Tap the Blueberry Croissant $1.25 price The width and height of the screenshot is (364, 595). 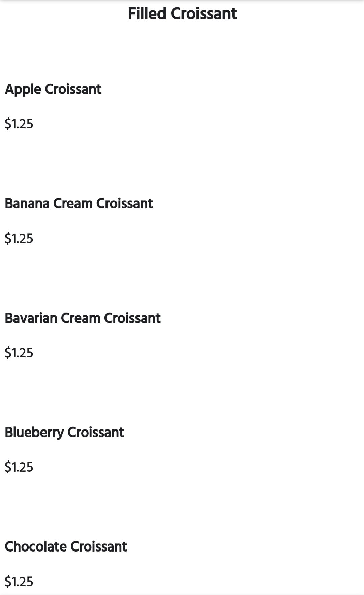19,467
